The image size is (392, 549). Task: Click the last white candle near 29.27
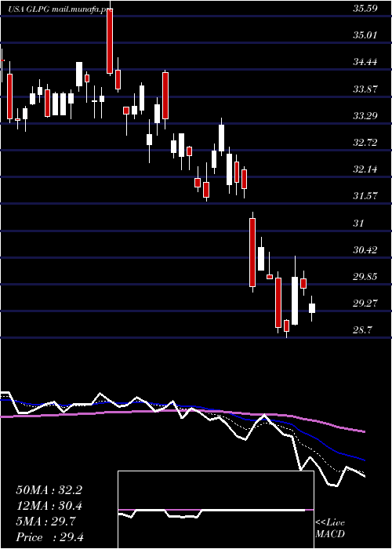coord(312,308)
